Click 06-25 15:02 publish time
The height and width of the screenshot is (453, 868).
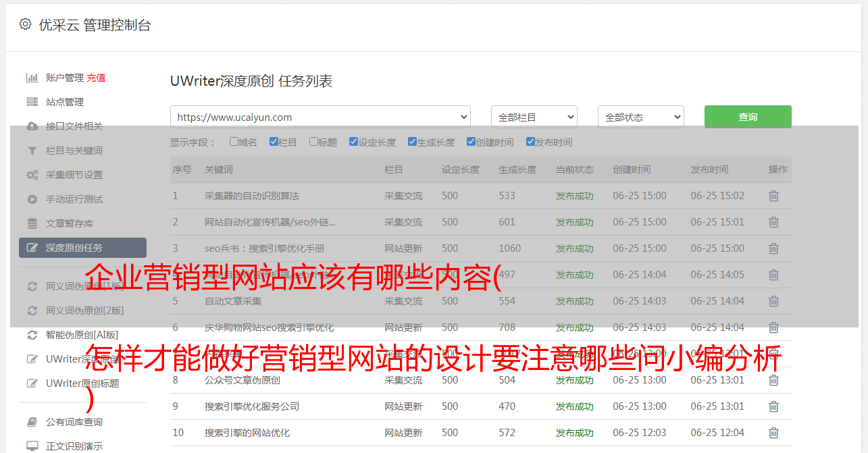[x=717, y=196]
